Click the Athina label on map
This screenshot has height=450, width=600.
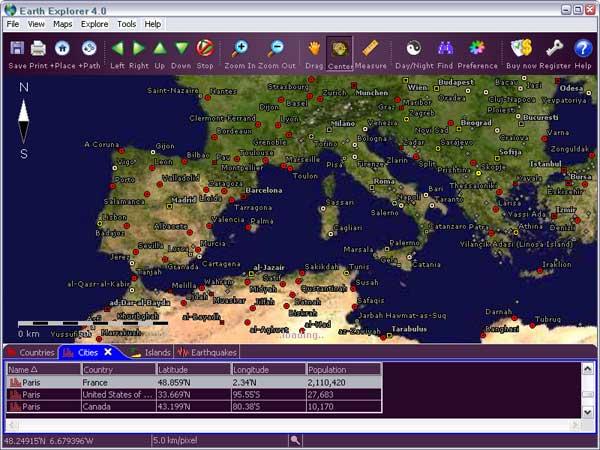pos(530,226)
